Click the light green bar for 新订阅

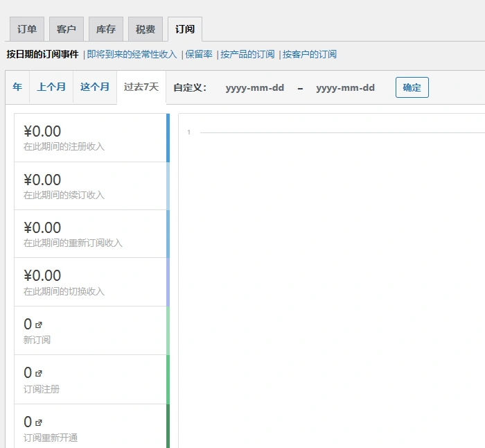[x=168, y=331]
